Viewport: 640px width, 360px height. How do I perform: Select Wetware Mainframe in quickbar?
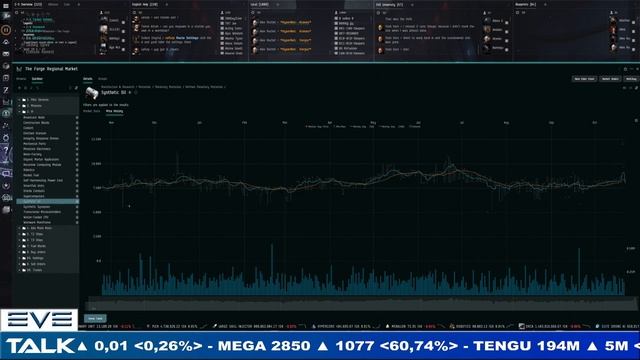coord(47,223)
